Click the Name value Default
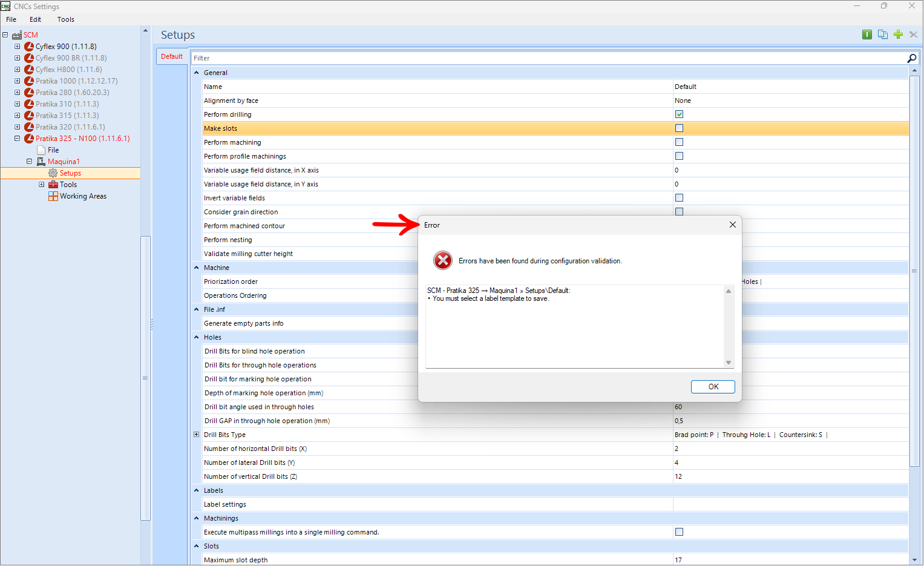The height and width of the screenshot is (566, 924). pyautogui.click(x=686, y=87)
